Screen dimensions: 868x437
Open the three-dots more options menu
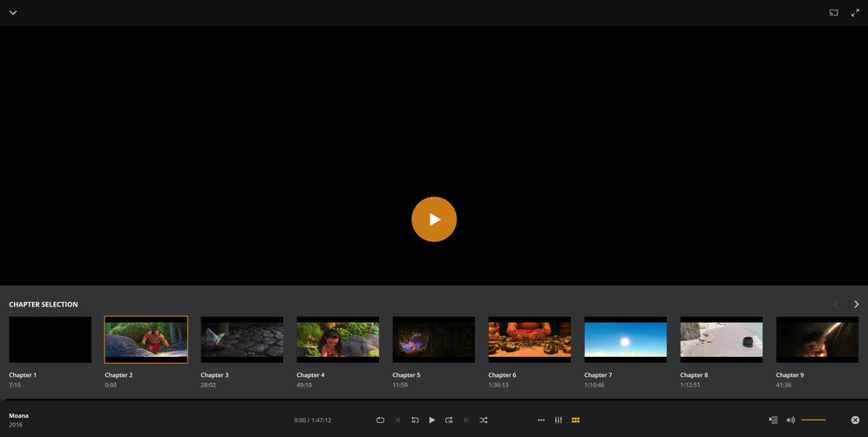(541, 420)
